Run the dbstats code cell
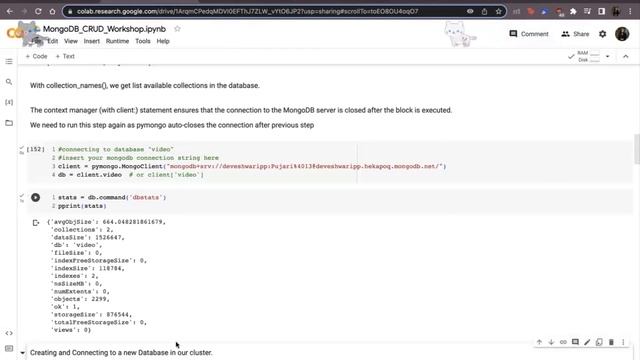640x360 pixels. pyautogui.click(x=36, y=198)
